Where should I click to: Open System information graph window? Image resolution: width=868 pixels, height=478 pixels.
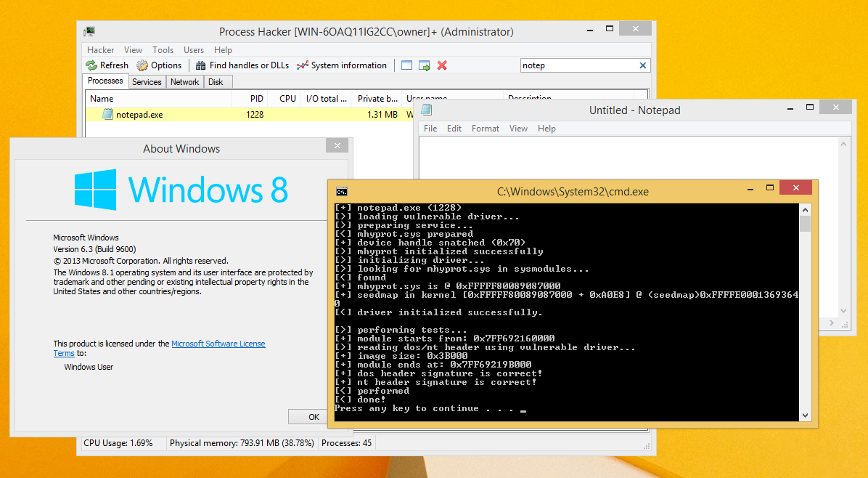coord(342,65)
